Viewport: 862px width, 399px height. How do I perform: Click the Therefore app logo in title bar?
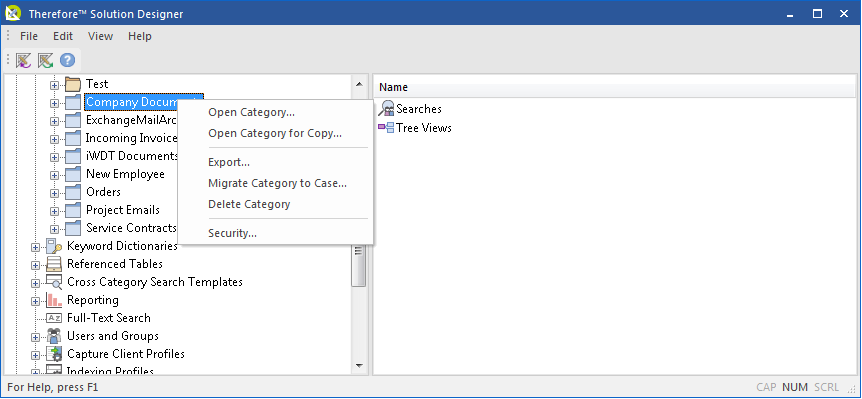tap(13, 13)
